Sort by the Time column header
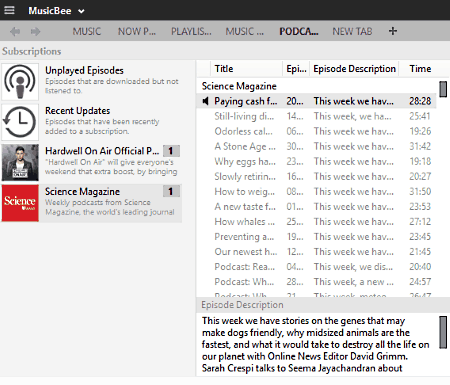Image resolution: width=450 pixels, height=385 pixels. tap(420, 69)
